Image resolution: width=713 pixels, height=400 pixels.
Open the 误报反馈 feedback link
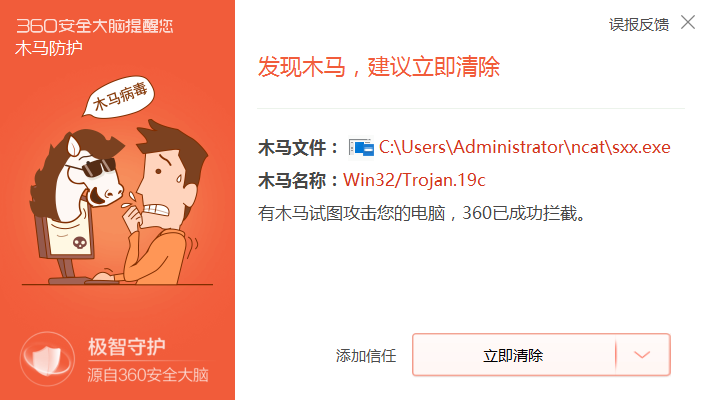(639, 25)
